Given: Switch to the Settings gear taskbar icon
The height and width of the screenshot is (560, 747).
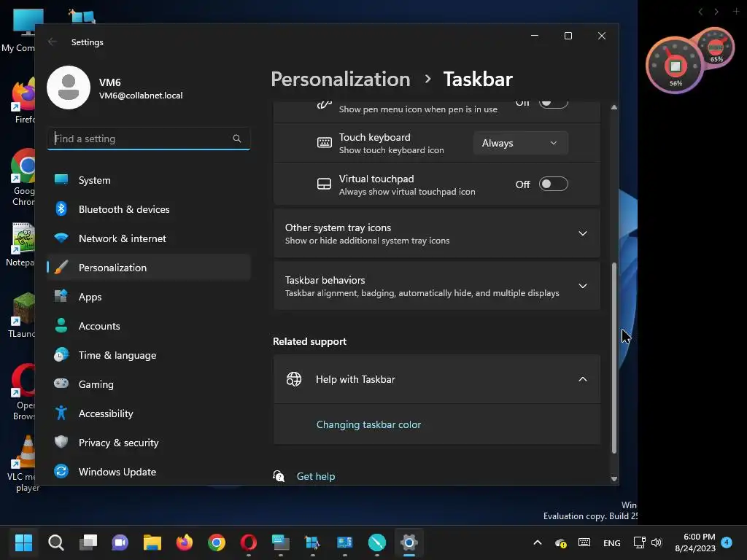Looking at the screenshot, I should pyautogui.click(x=409, y=542).
